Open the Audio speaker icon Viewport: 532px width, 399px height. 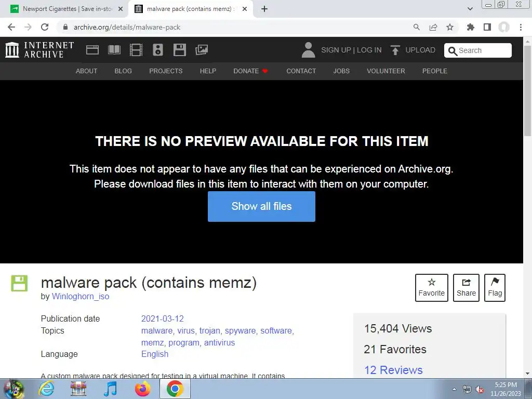click(158, 50)
